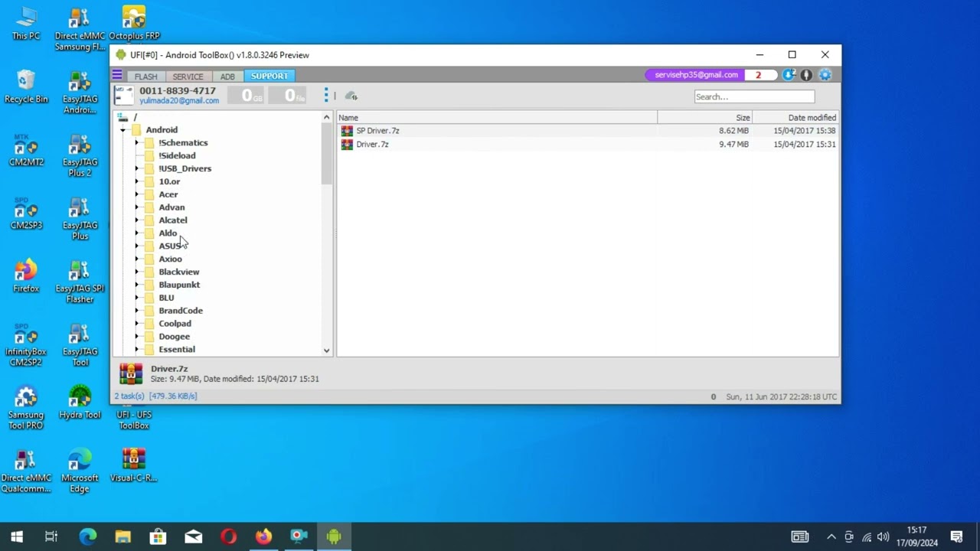This screenshot has width=980, height=551.
Task: Open the This PC desktop icon
Action: 26,24
